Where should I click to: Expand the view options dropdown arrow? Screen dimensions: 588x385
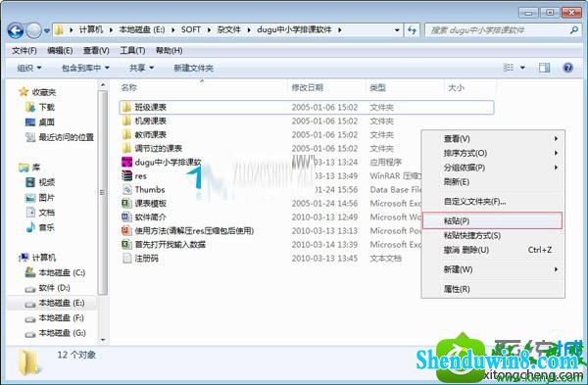pos(522,68)
